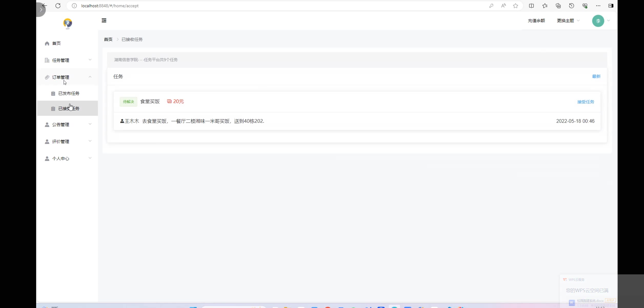The height and width of the screenshot is (308, 644).
Task: Click the 充值余额 button
Action: [536, 21]
